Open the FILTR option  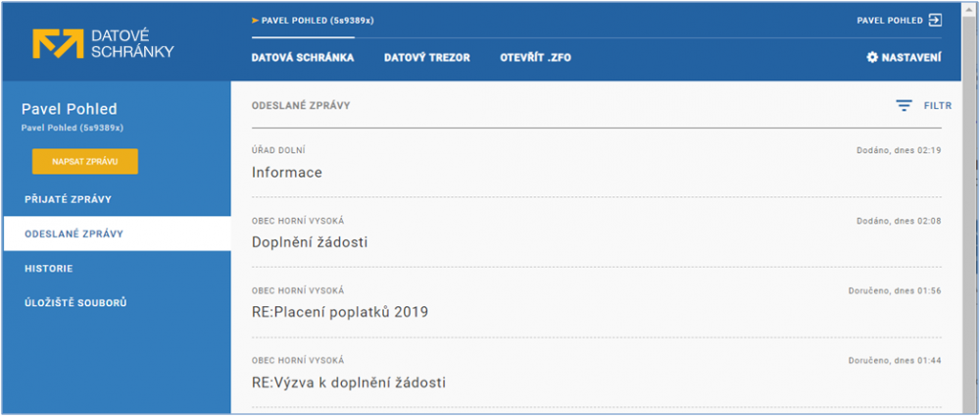point(938,106)
